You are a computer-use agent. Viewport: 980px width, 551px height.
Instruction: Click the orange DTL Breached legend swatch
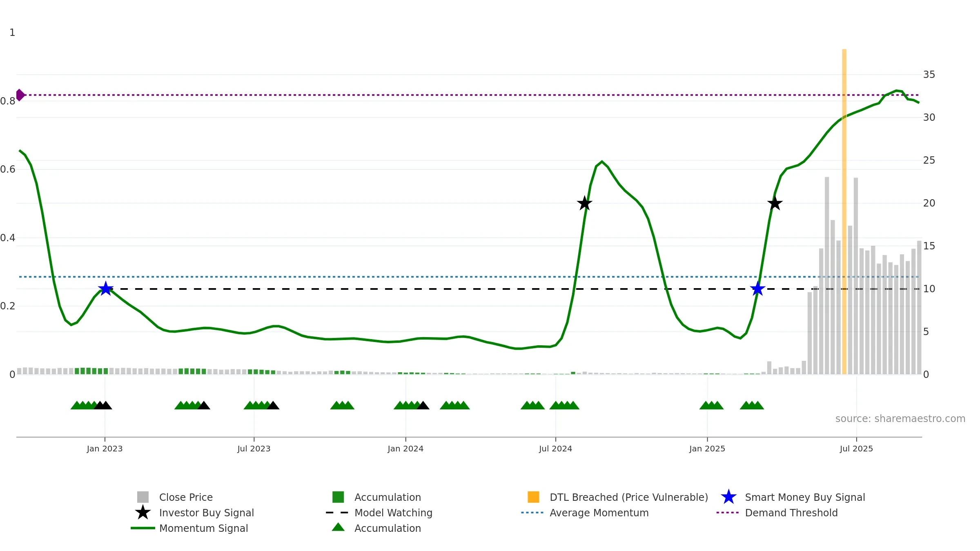[533, 497]
